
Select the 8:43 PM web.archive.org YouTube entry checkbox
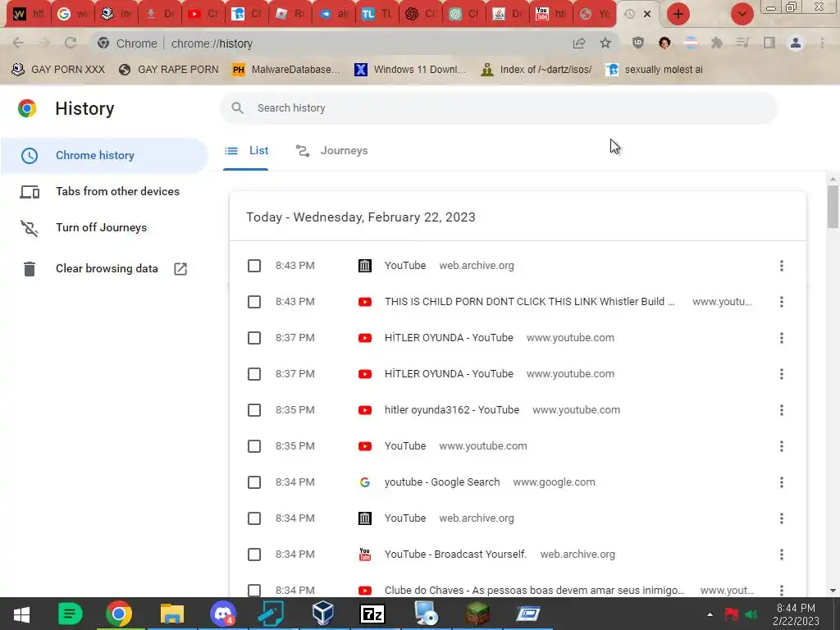(x=254, y=266)
